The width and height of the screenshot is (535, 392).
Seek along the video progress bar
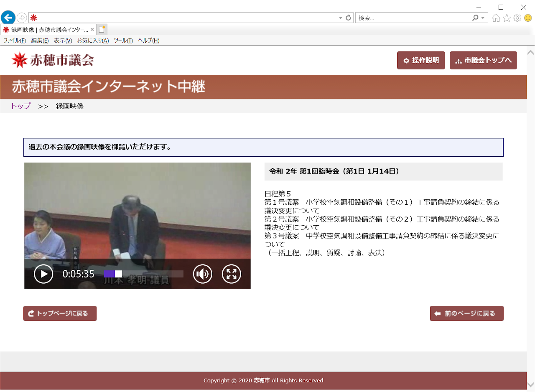pos(144,274)
